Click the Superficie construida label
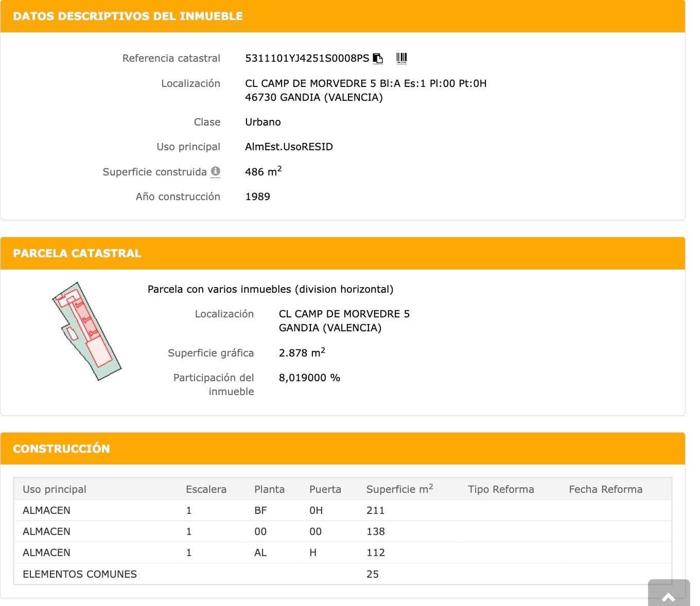The height and width of the screenshot is (606, 700). 154,172
